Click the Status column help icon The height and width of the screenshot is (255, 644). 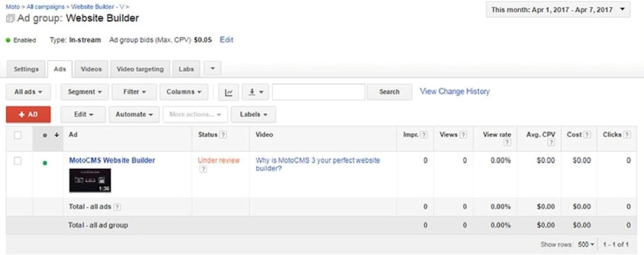pos(223,135)
